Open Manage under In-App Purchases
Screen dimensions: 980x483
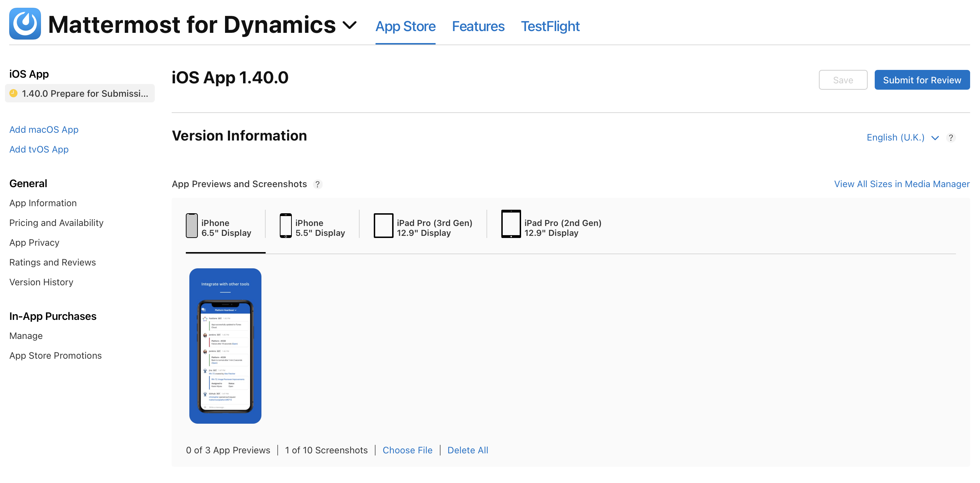click(x=26, y=336)
